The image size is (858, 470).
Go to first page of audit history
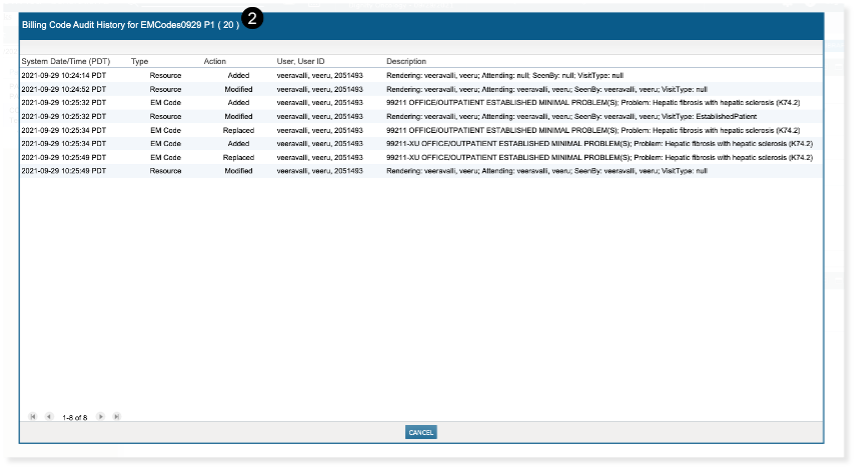click(33, 416)
